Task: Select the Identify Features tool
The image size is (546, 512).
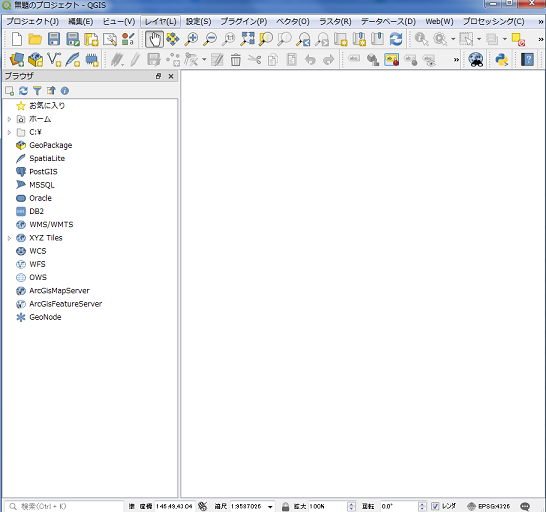Action: click(421, 39)
